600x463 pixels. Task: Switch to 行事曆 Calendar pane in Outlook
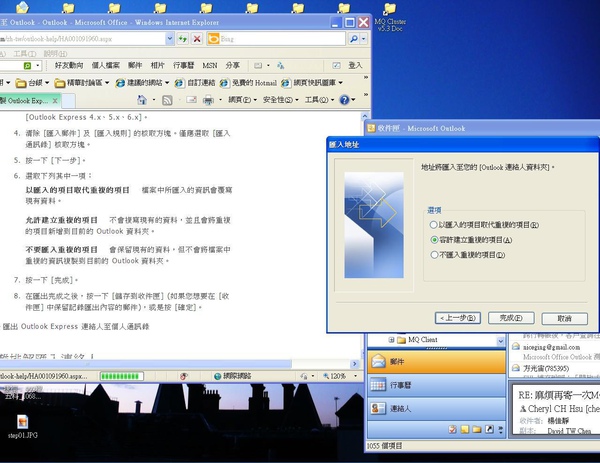[x=437, y=385]
